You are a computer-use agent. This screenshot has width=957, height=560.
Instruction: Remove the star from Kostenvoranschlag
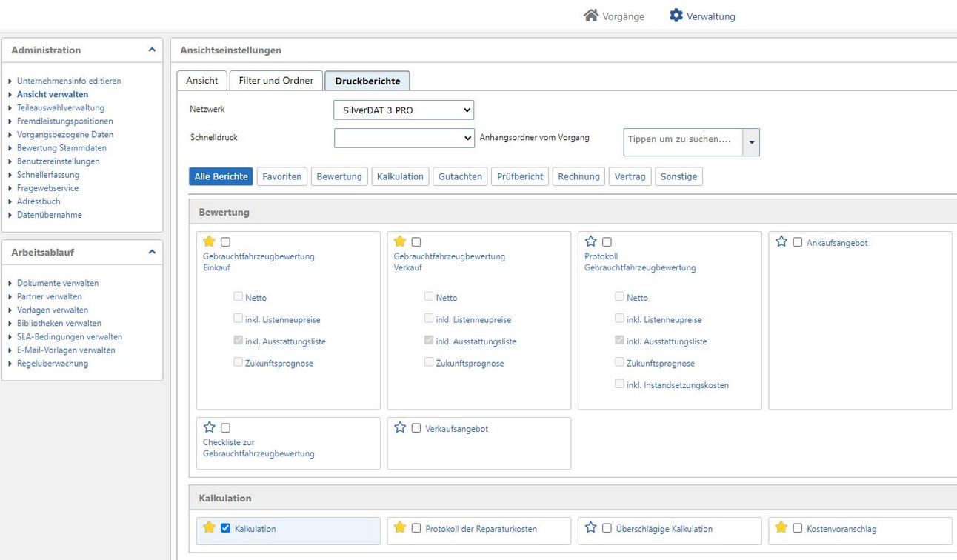coord(781,527)
